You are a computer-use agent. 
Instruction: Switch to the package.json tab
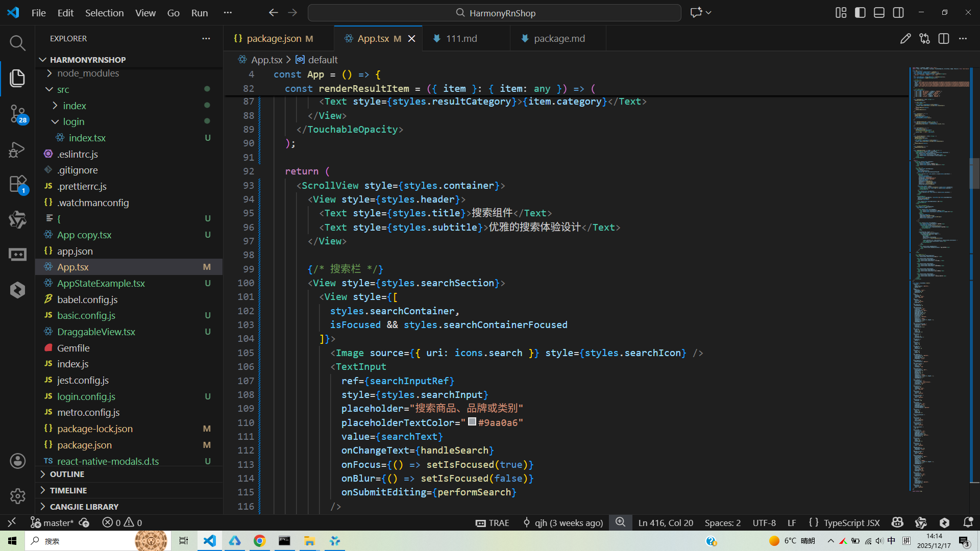pyautogui.click(x=274, y=39)
